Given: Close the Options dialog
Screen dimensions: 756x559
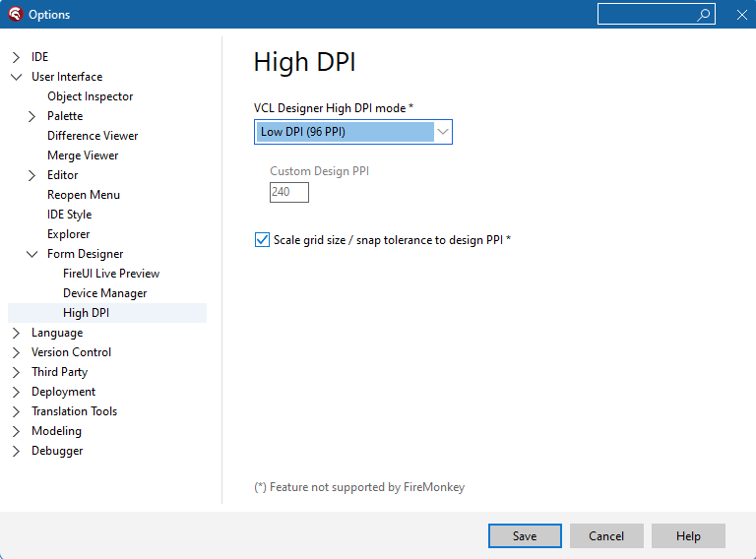Looking at the screenshot, I should point(742,15).
